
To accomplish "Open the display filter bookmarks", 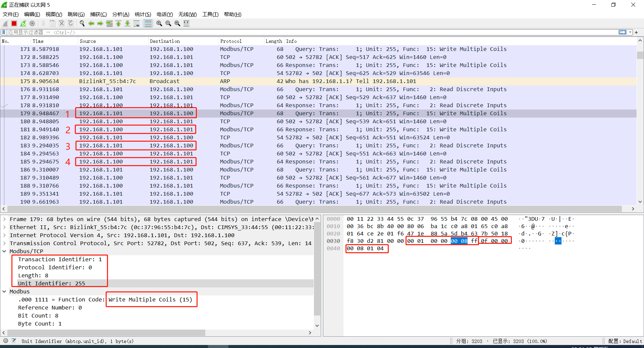I will pos(3,32).
